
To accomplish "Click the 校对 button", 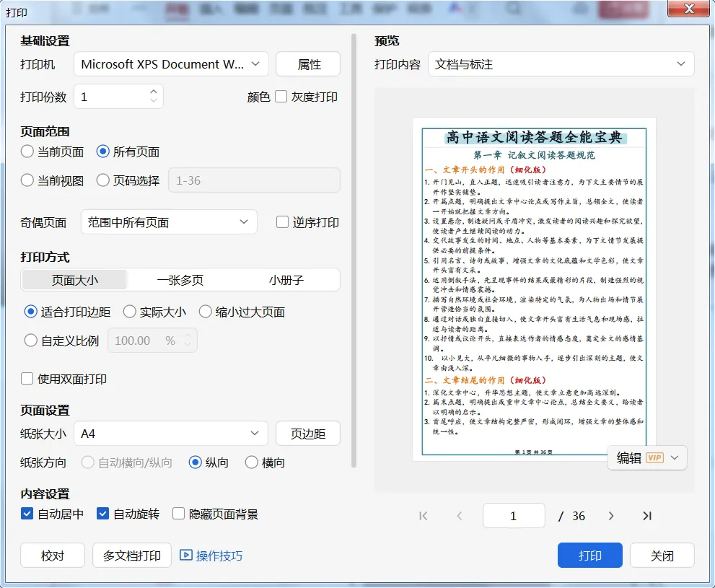I will pos(53,556).
